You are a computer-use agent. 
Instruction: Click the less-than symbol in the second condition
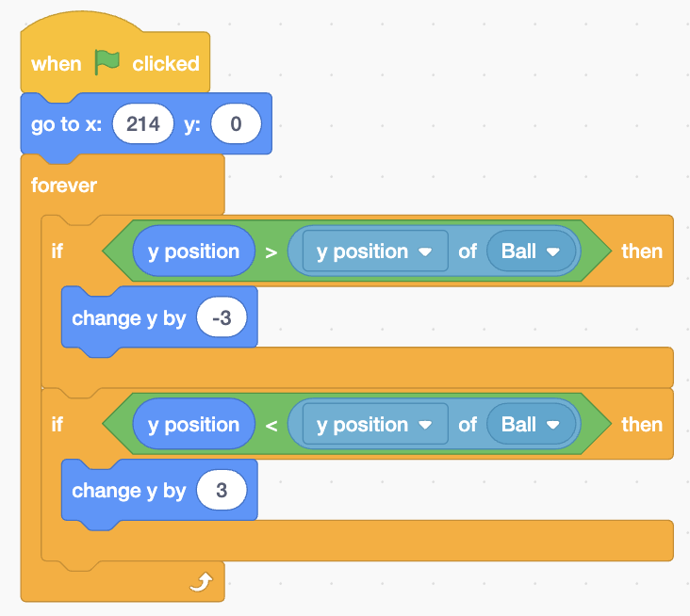[x=271, y=425]
